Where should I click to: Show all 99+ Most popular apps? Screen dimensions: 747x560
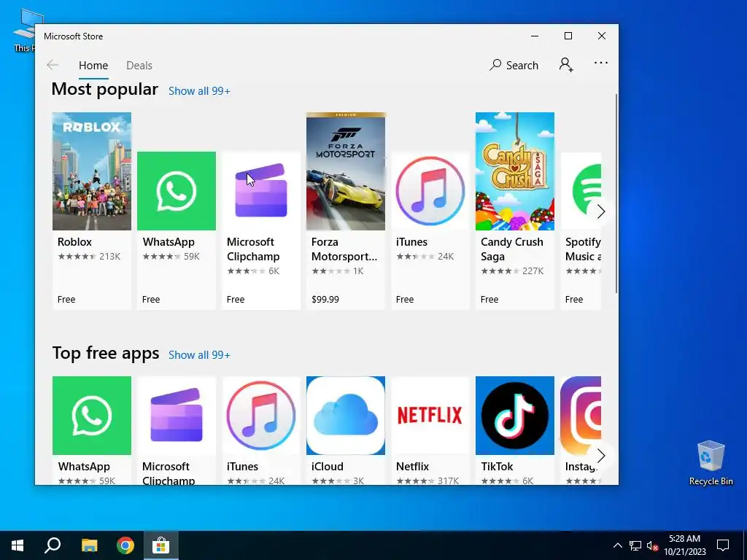199,91
